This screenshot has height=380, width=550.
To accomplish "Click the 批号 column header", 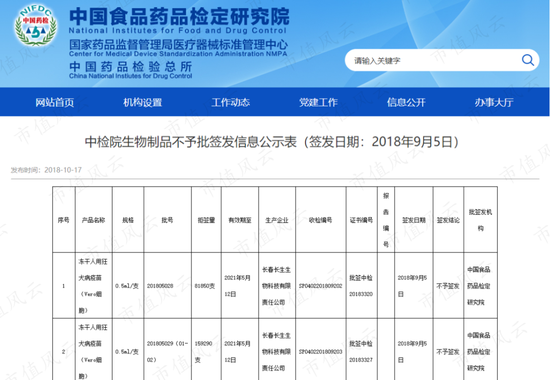I will click(x=167, y=220).
